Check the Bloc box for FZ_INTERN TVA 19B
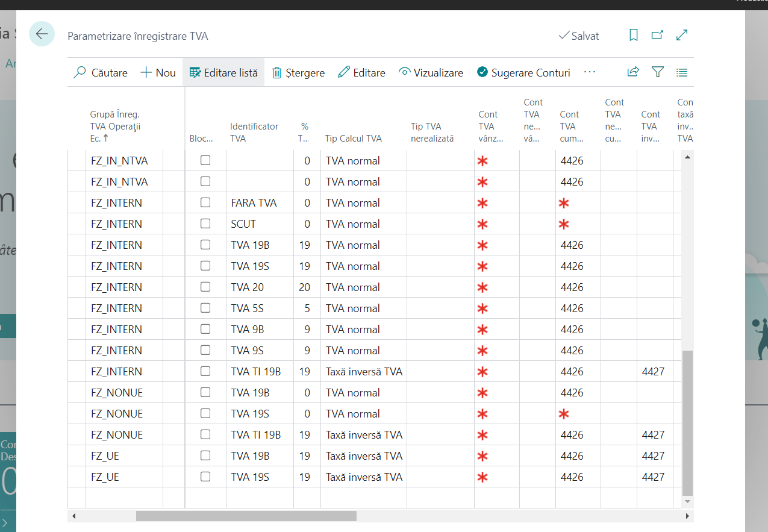This screenshot has height=532, width=768. coord(205,244)
